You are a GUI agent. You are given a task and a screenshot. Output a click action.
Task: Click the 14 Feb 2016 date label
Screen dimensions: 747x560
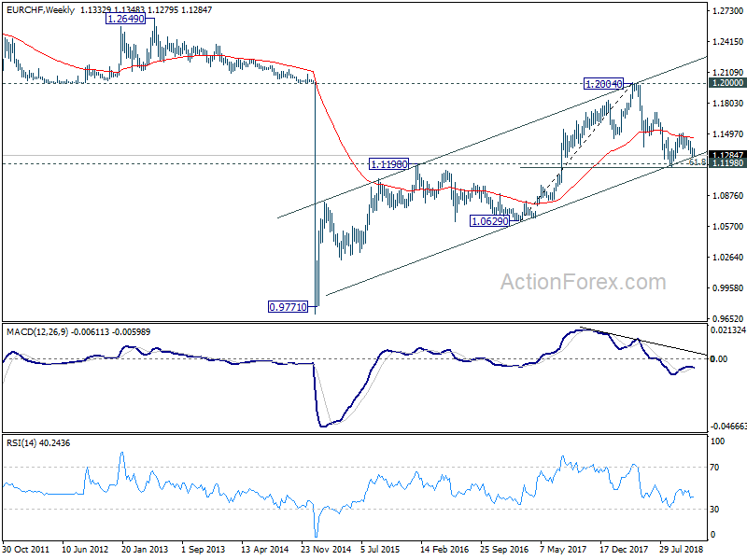tap(444, 550)
